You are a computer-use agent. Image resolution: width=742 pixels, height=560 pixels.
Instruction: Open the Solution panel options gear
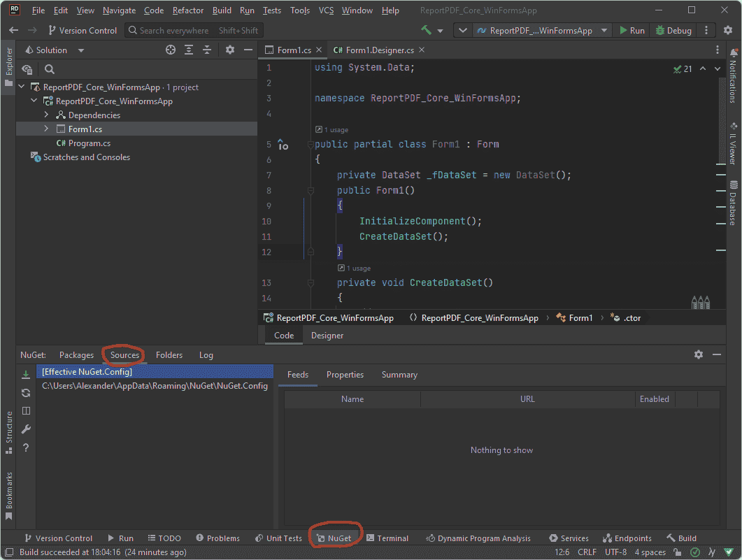tap(230, 50)
